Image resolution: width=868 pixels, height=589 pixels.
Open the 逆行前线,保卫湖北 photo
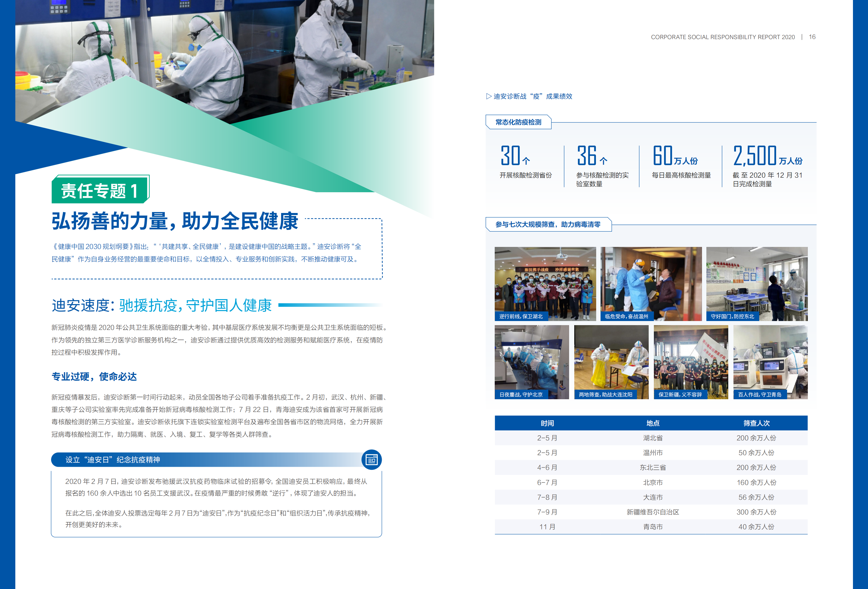coord(545,284)
